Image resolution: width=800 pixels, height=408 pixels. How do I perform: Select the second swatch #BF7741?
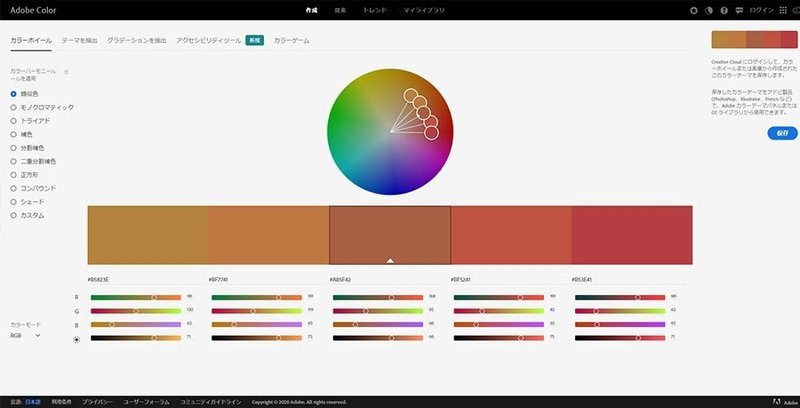tap(269, 235)
